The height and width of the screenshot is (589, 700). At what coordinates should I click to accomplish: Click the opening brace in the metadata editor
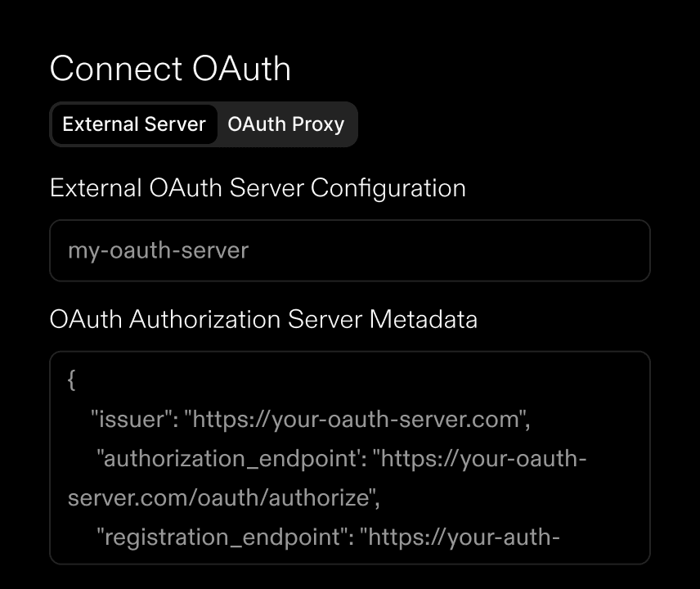(72, 379)
